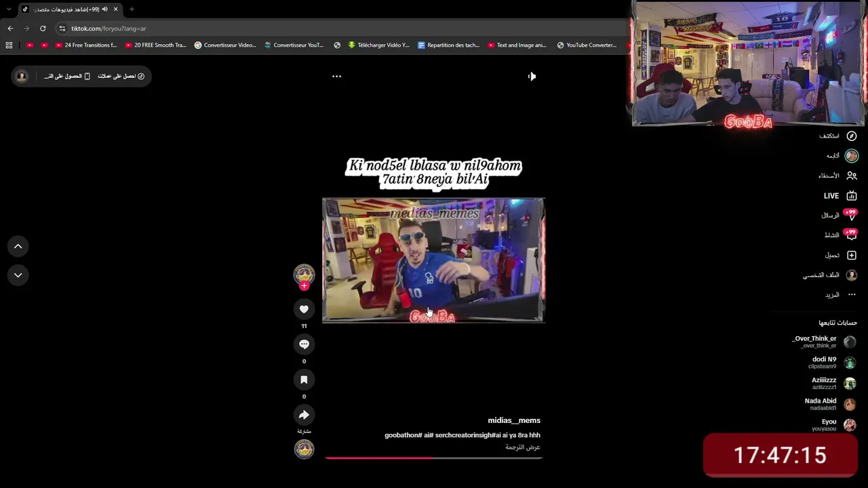Seek along the video progress bar
This screenshot has height=488, width=868.
[433, 458]
